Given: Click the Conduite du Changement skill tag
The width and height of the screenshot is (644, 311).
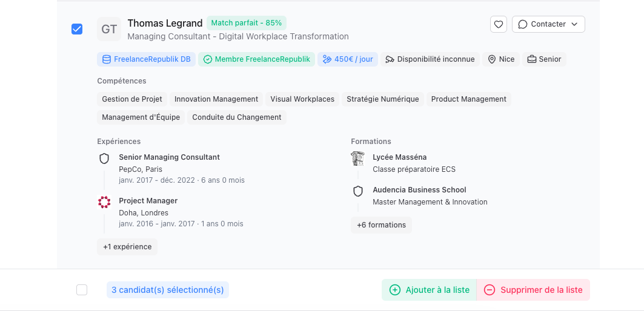Looking at the screenshot, I should 236,117.
